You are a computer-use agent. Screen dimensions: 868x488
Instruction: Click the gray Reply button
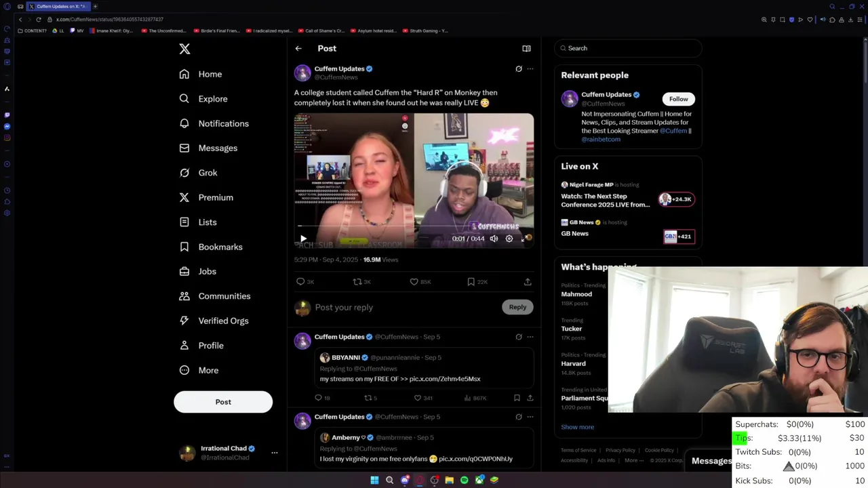(x=517, y=307)
